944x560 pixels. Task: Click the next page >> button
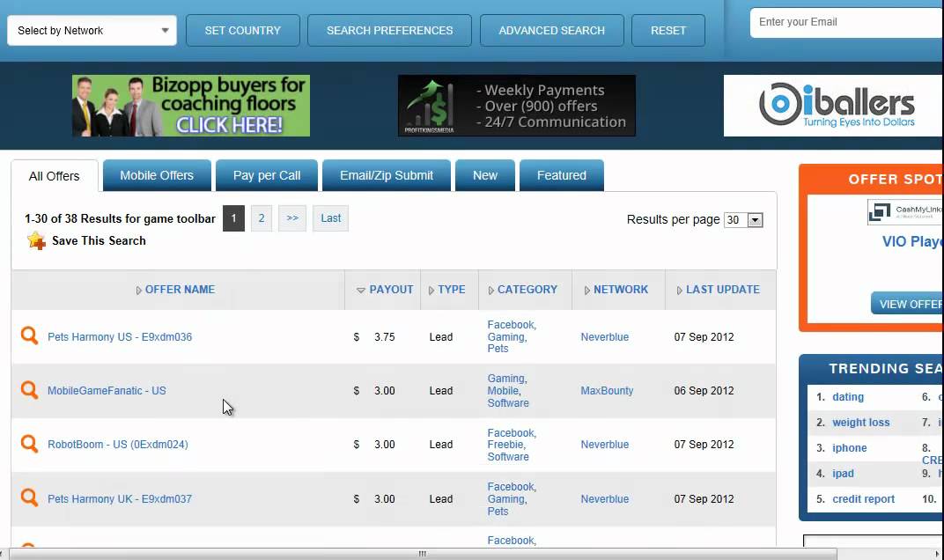292,218
